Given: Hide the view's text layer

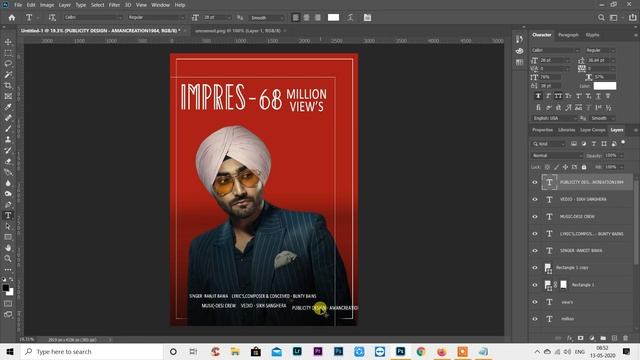Looking at the screenshot, I should 535,302.
